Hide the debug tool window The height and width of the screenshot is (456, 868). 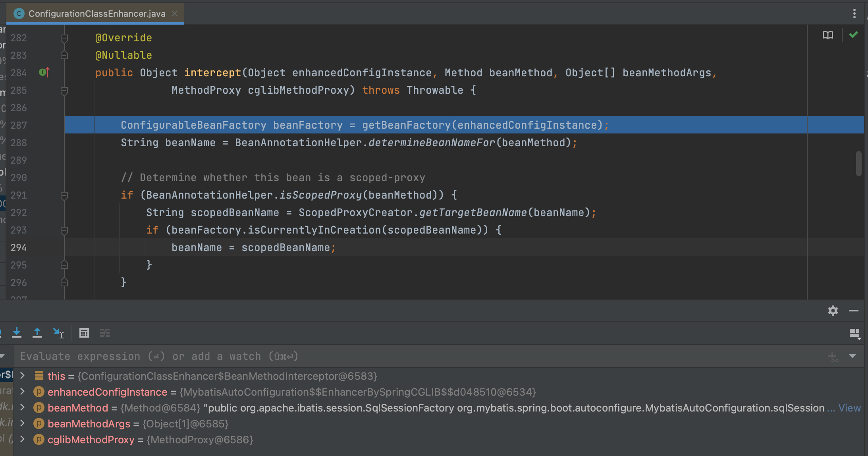(854, 311)
